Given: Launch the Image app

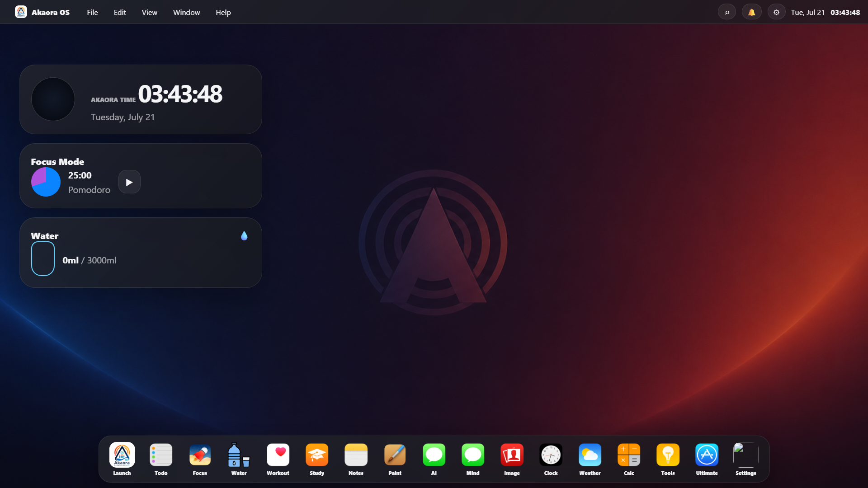Looking at the screenshot, I should [x=512, y=459].
